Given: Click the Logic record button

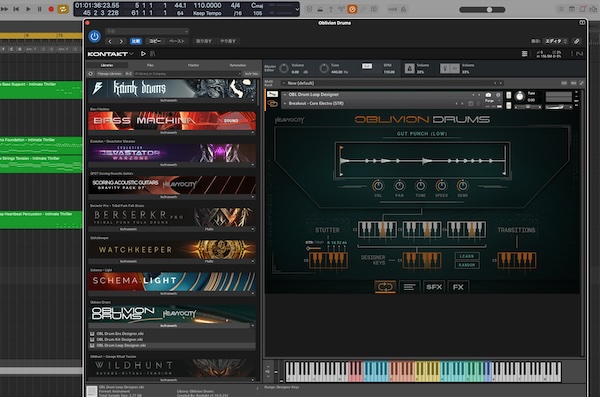Looking at the screenshot, I should click(x=51, y=9).
